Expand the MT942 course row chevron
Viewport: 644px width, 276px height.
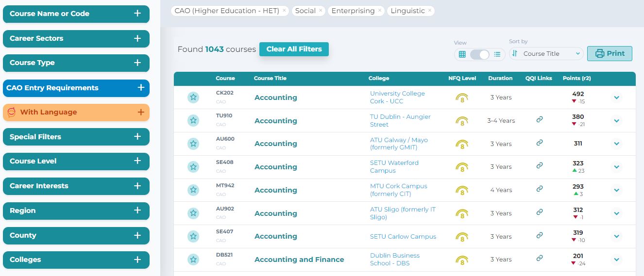pyautogui.click(x=616, y=190)
